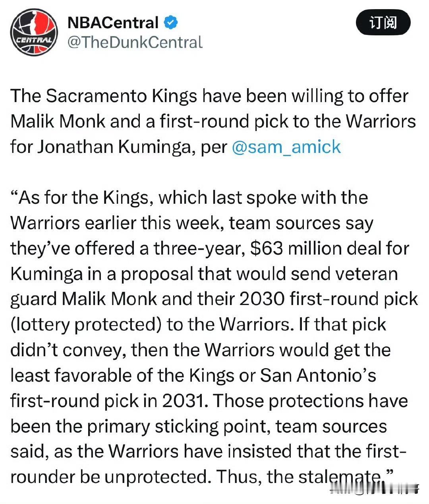Select the 'Sacramento Kings' text in opening sentence
Screen dimensions: 429x504
[x=122, y=96]
